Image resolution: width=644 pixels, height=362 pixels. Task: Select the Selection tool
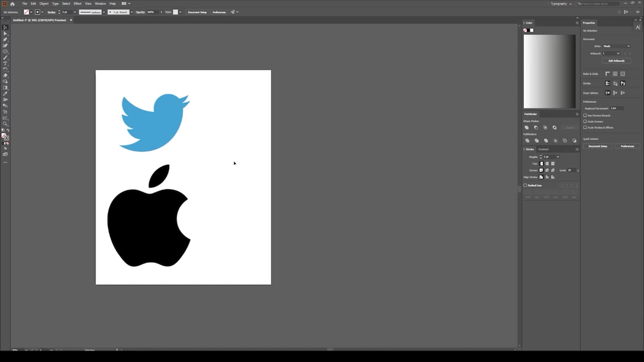tap(5, 27)
